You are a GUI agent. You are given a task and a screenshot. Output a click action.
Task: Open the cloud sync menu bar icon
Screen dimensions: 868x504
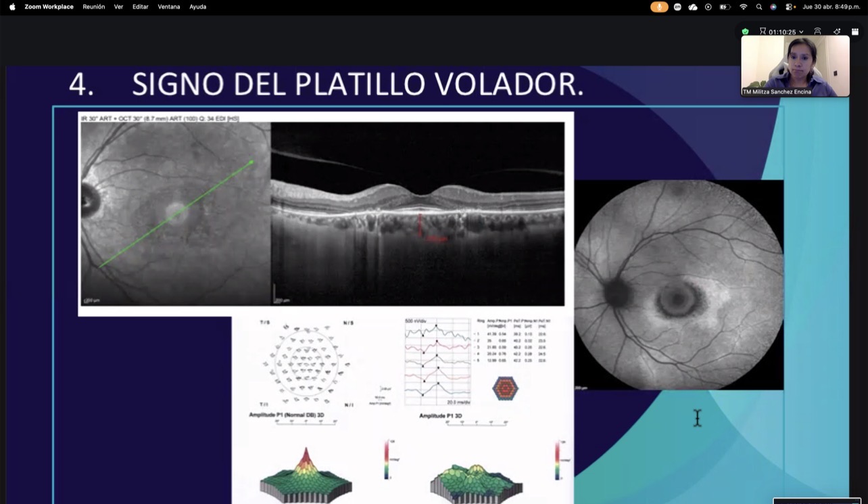(x=693, y=7)
